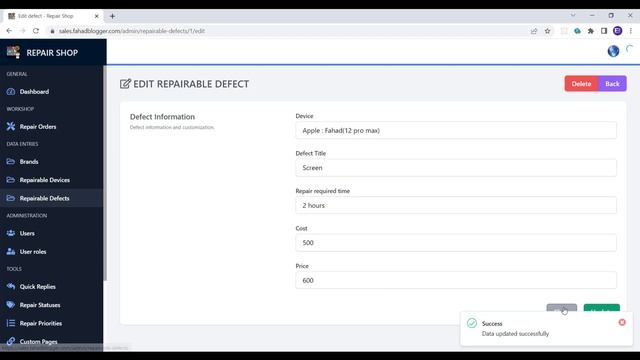This screenshot has width=640, height=360.
Task: Open Repair Orders menu item
Action: [38, 127]
